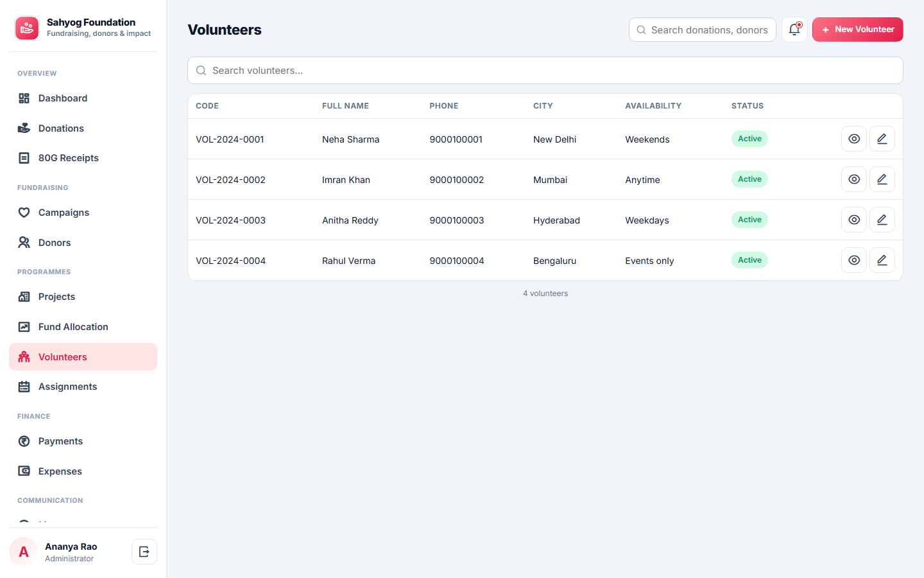View details for Rahul Verma
The image size is (924, 578).
[854, 260]
